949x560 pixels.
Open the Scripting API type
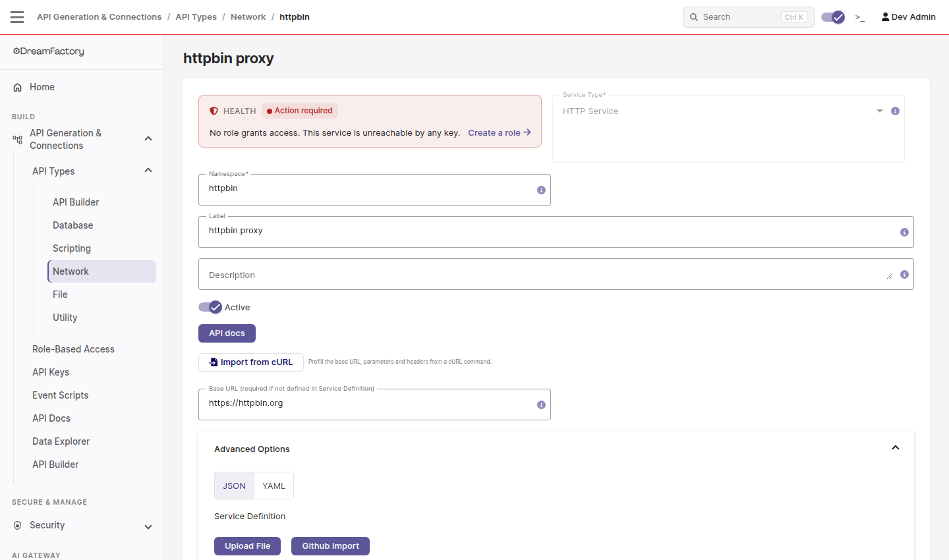click(x=101, y=248)
